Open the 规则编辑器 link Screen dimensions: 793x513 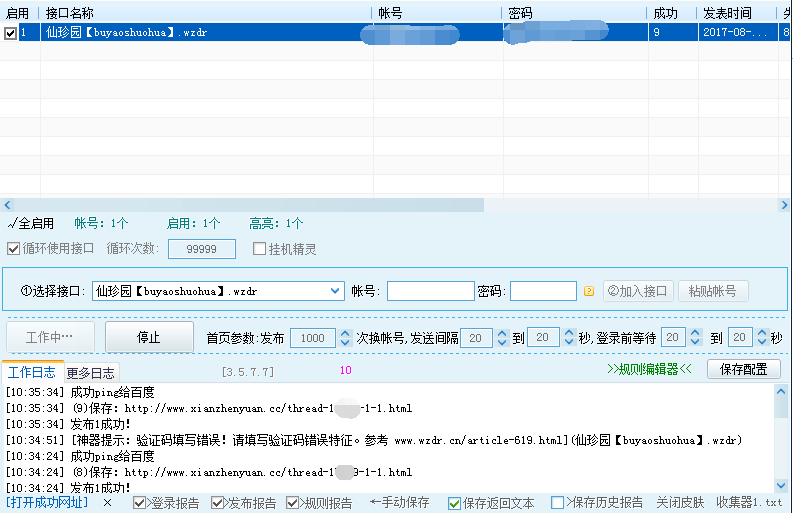(x=649, y=369)
